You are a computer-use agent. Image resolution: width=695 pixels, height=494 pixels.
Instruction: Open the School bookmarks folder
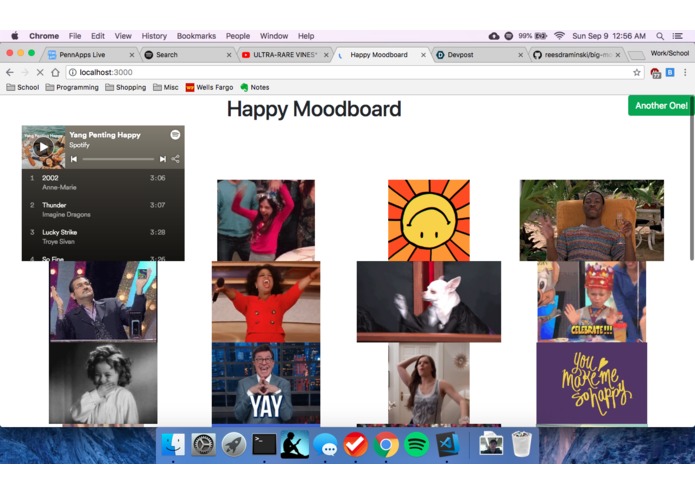tap(23, 87)
